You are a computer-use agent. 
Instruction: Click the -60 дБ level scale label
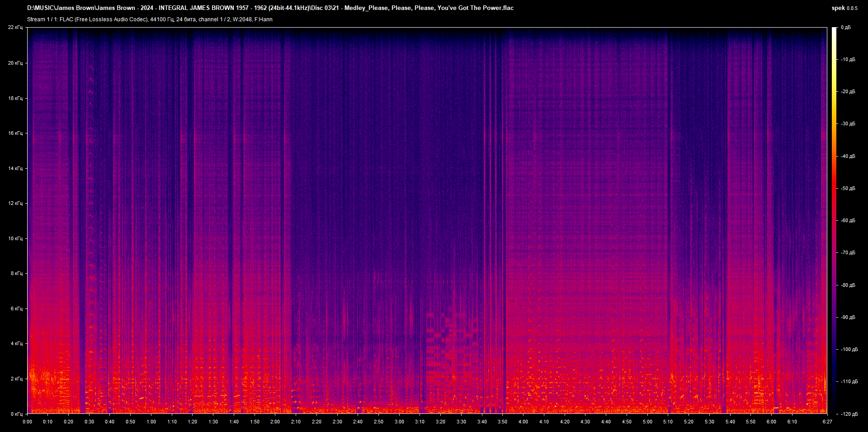click(x=848, y=221)
